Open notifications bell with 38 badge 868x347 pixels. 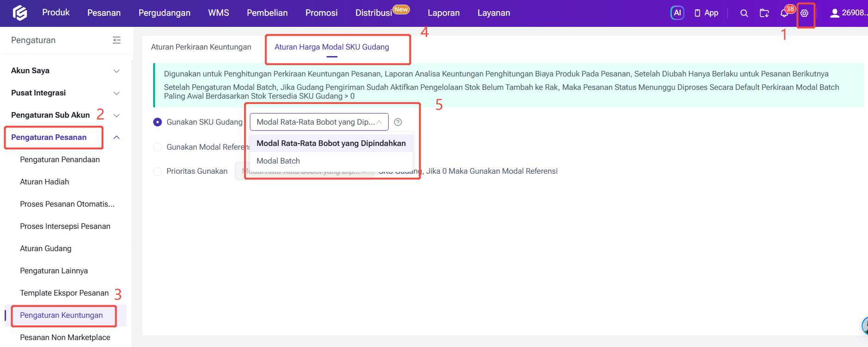[x=784, y=13]
